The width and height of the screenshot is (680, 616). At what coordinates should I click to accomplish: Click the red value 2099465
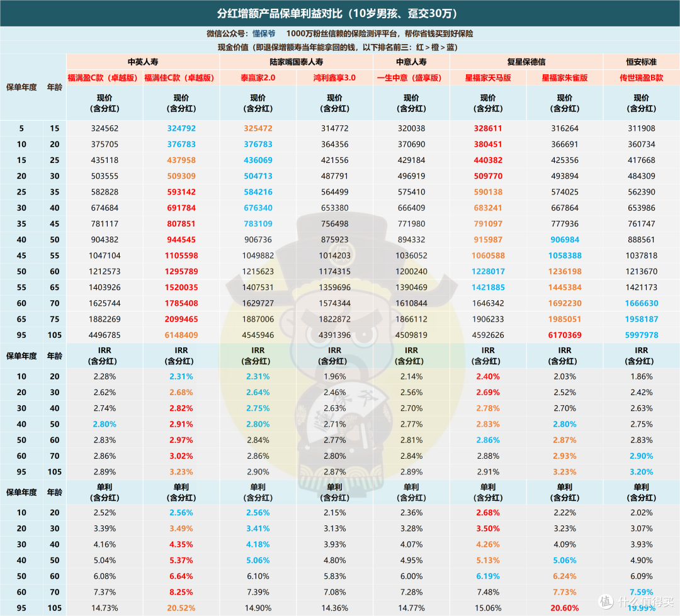(x=181, y=319)
